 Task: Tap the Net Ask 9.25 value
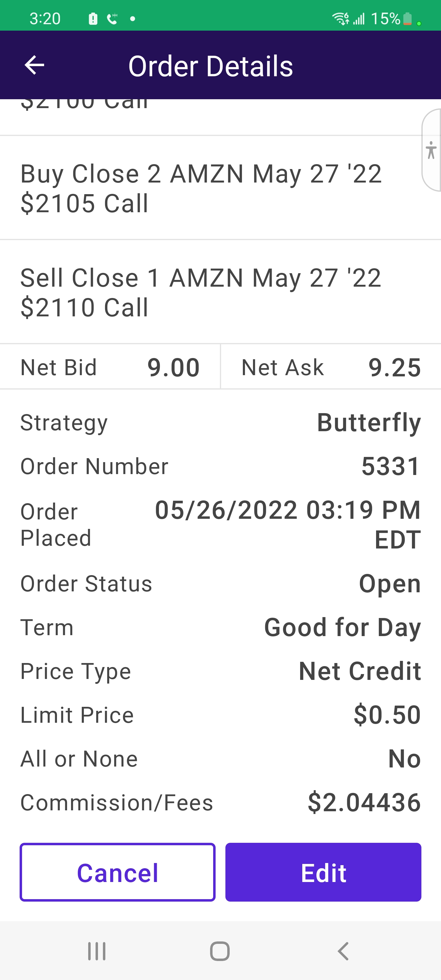click(x=394, y=367)
